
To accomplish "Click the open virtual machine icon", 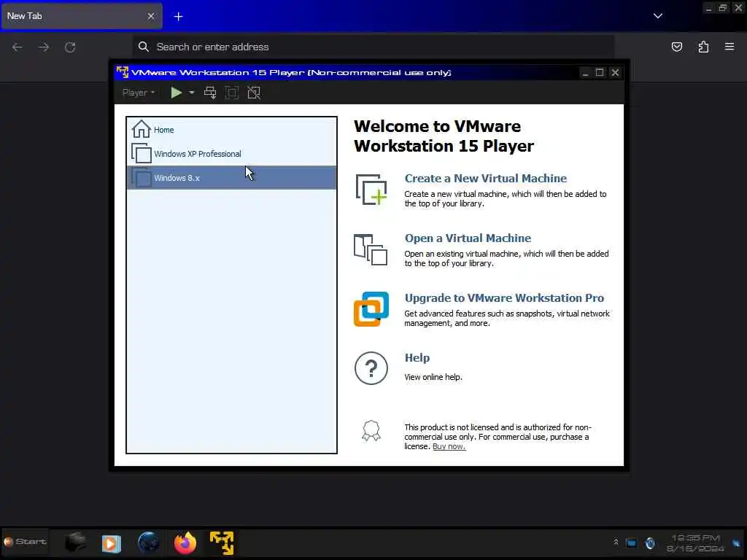I will (x=371, y=249).
